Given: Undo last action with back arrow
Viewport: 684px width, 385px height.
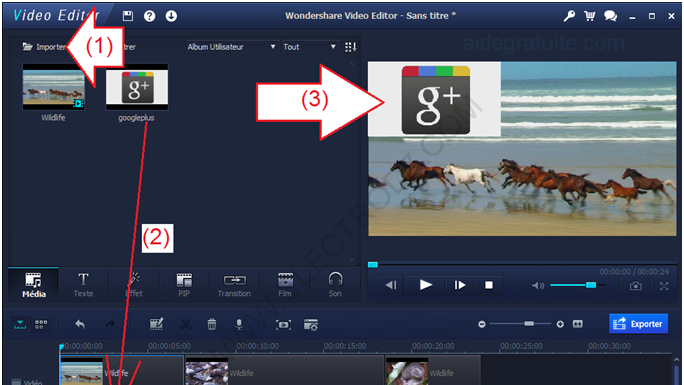Looking at the screenshot, I should point(80,324).
